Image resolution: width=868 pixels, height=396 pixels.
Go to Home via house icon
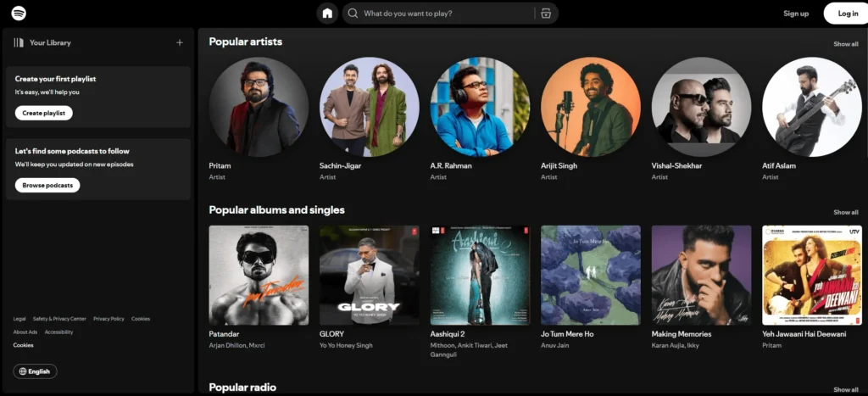(x=327, y=14)
